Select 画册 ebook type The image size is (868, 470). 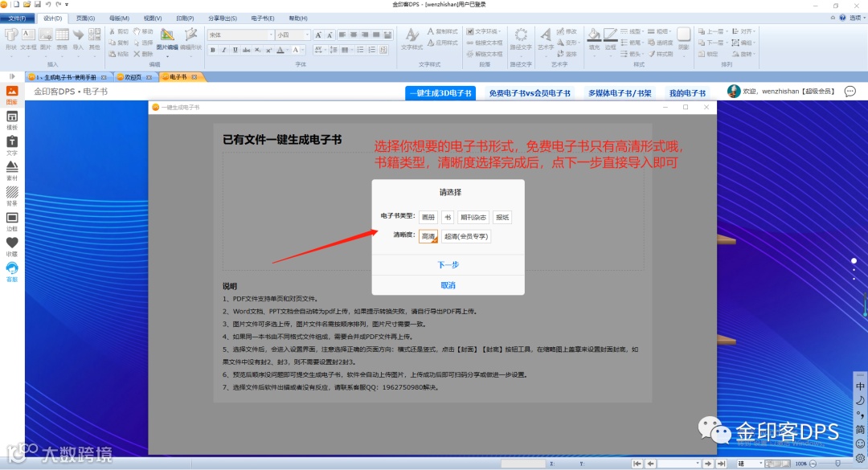[x=428, y=217]
